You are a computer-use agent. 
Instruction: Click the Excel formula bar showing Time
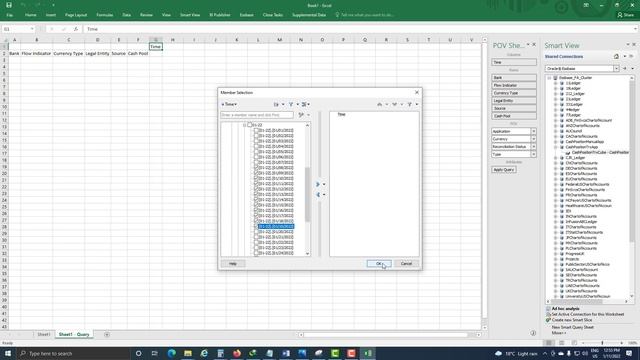coord(359,29)
